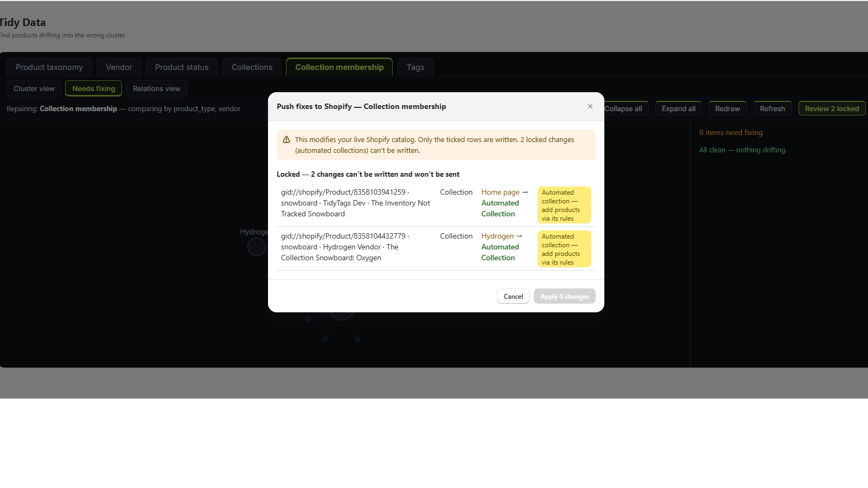
Task: Open the Product status tab
Action: click(182, 67)
